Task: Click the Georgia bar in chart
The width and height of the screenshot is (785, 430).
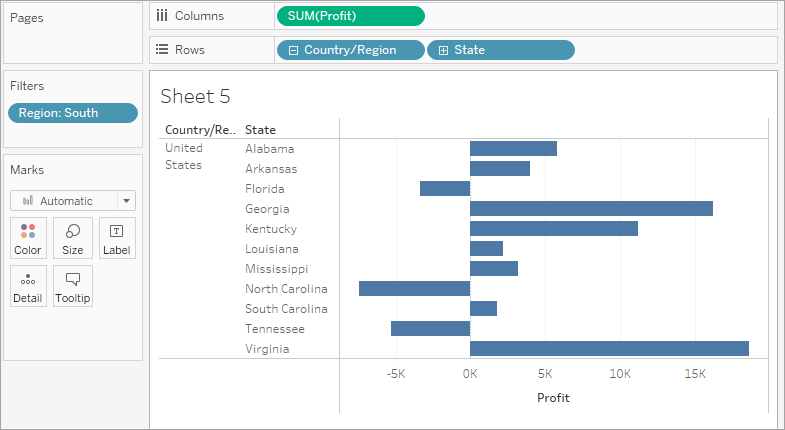Action: tap(591, 209)
